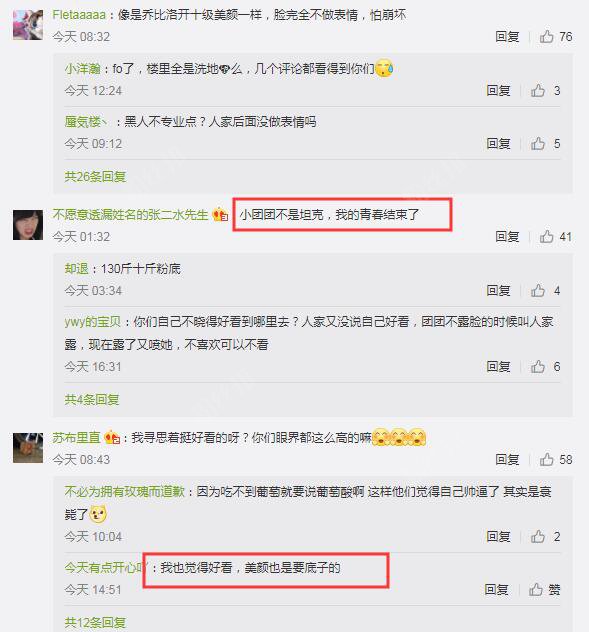Reply to Fletaaaaa's comment
This screenshot has height=632, width=589.
click(507, 37)
